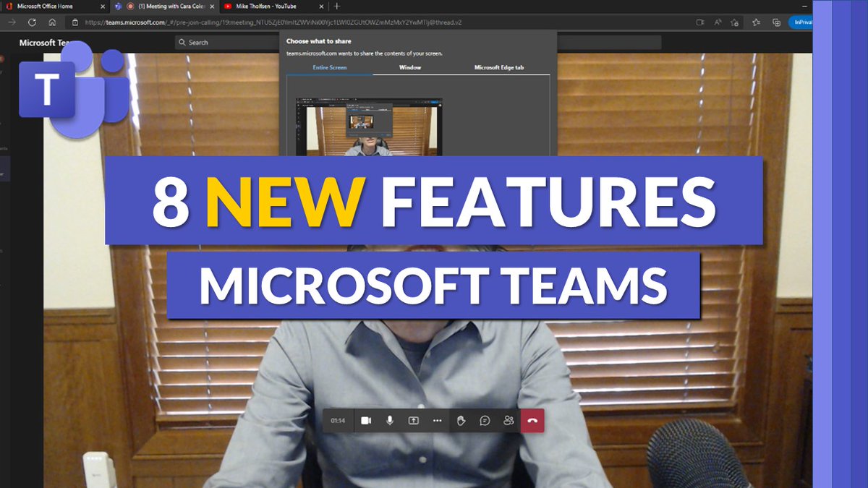Show the meeting participants panel
Image resolution: width=868 pixels, height=488 pixels.
[509, 420]
